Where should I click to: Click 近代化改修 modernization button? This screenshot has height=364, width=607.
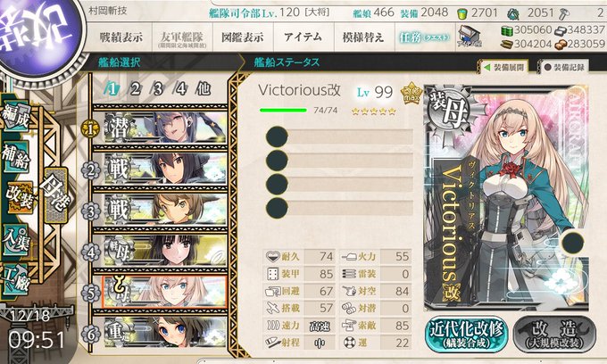click(467, 335)
